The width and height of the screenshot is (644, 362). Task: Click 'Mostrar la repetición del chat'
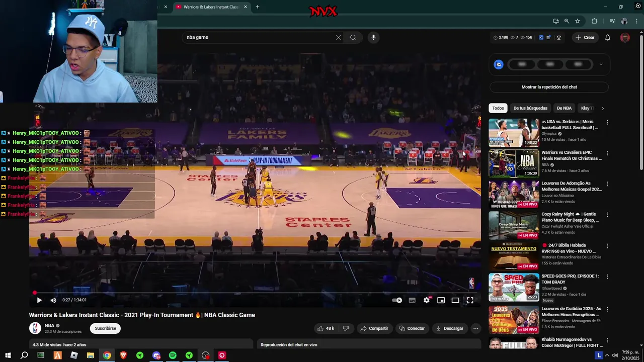[x=549, y=87]
